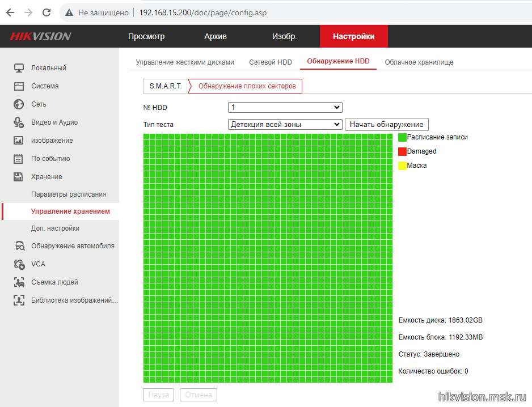
Task: Click the yellow Маска legend swatch
Action: [402, 166]
